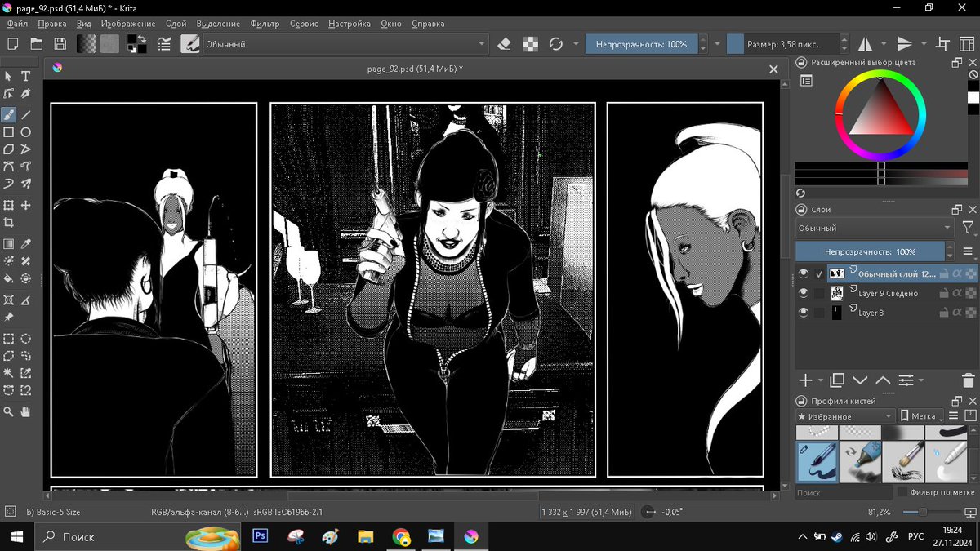This screenshot has width=980, height=551.
Task: Expand vertical mirror options arrow
Action: pos(924,44)
